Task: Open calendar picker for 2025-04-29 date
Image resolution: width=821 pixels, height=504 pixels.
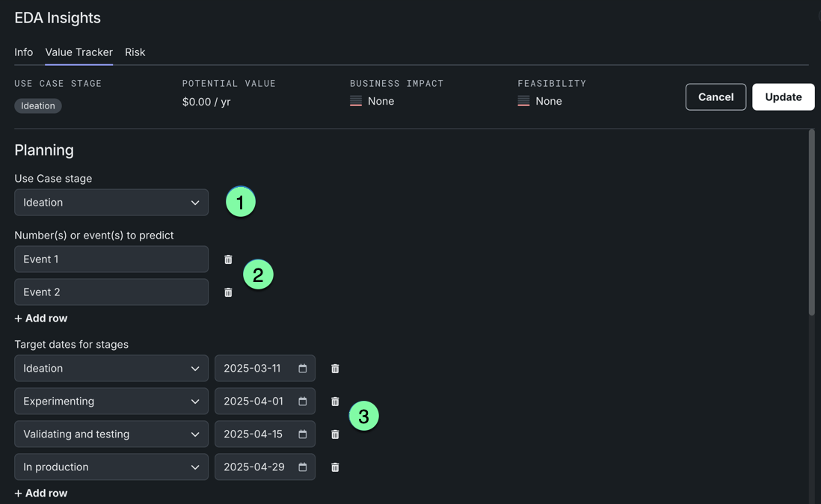Action: (303, 467)
